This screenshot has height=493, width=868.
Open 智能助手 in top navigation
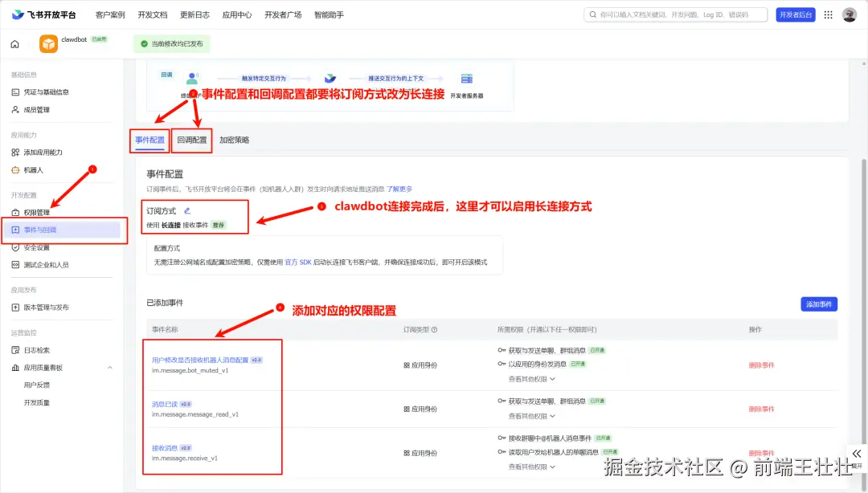[329, 15]
